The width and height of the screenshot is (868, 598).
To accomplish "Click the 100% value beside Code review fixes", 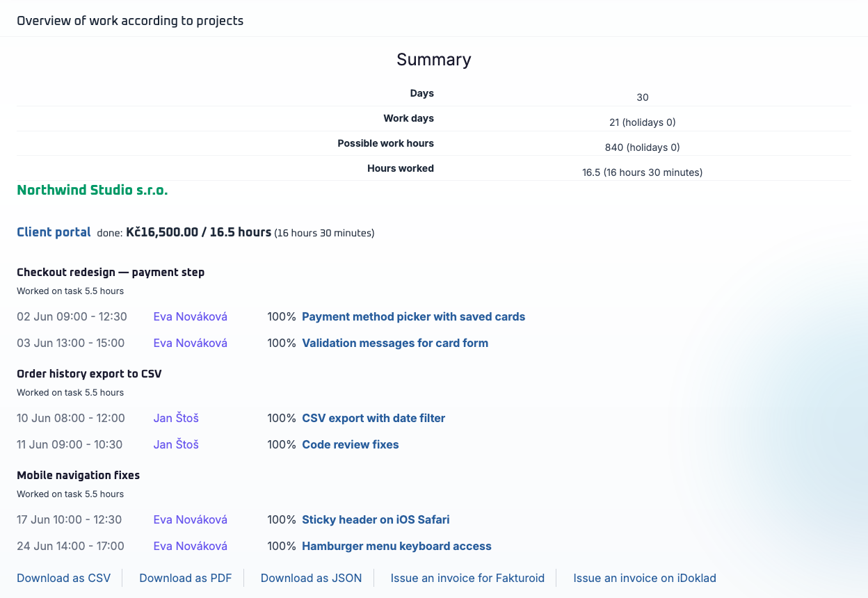I will coord(282,444).
